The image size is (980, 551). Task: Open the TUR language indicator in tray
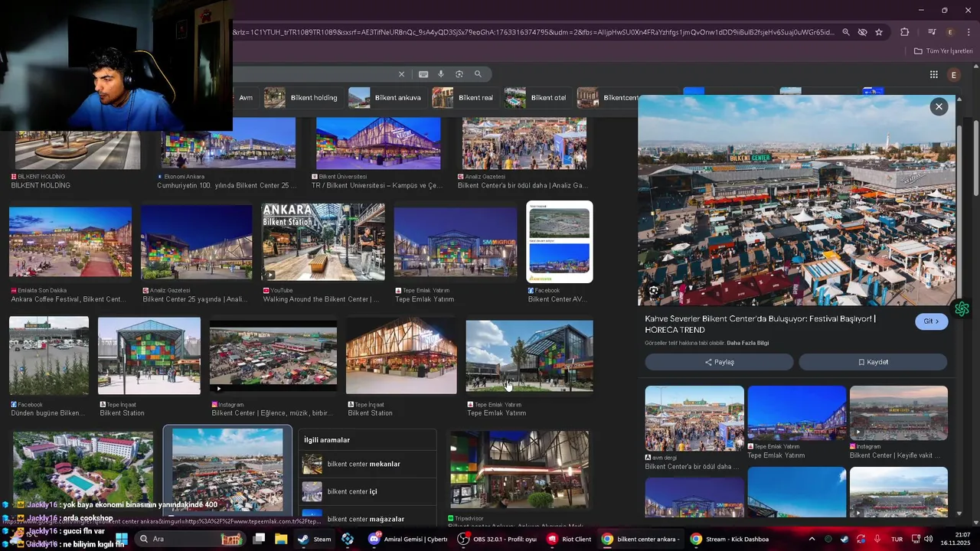click(897, 539)
